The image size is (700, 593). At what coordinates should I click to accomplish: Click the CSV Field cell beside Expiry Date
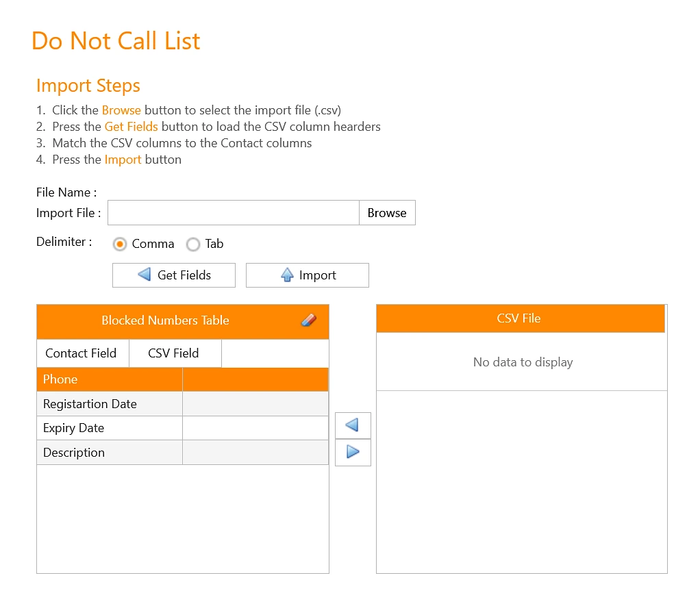coord(255,429)
